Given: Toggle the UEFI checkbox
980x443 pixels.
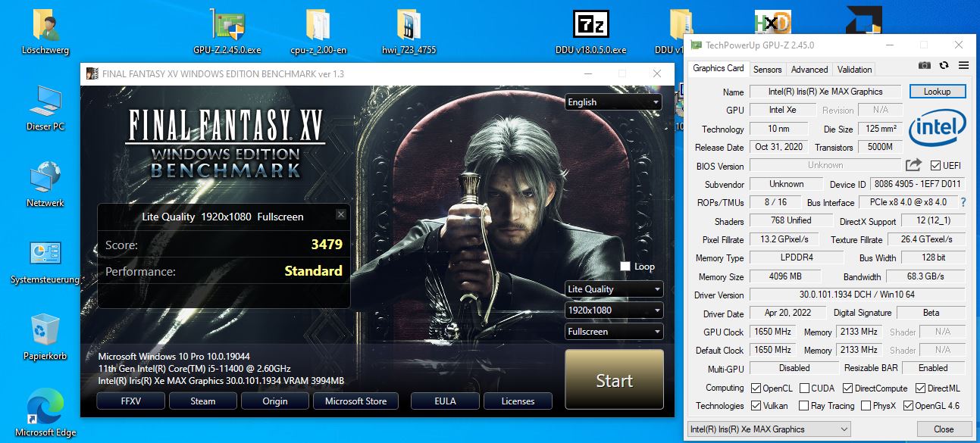Looking at the screenshot, I should 935,165.
